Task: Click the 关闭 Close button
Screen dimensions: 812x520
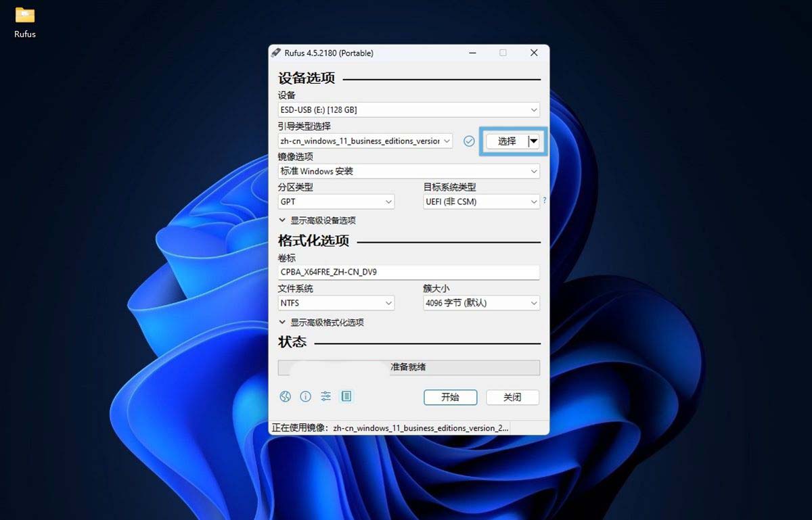Action: (x=512, y=397)
